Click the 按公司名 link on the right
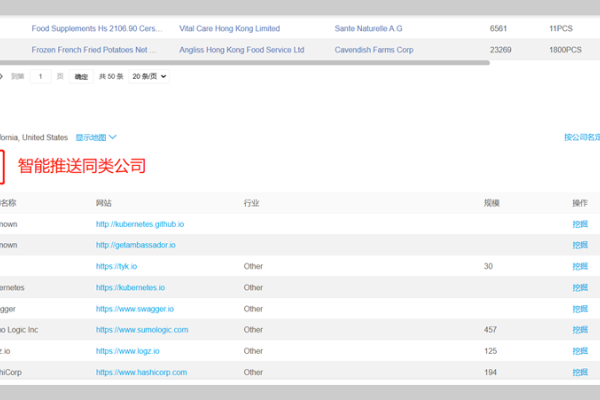600x400 pixels. [x=581, y=137]
